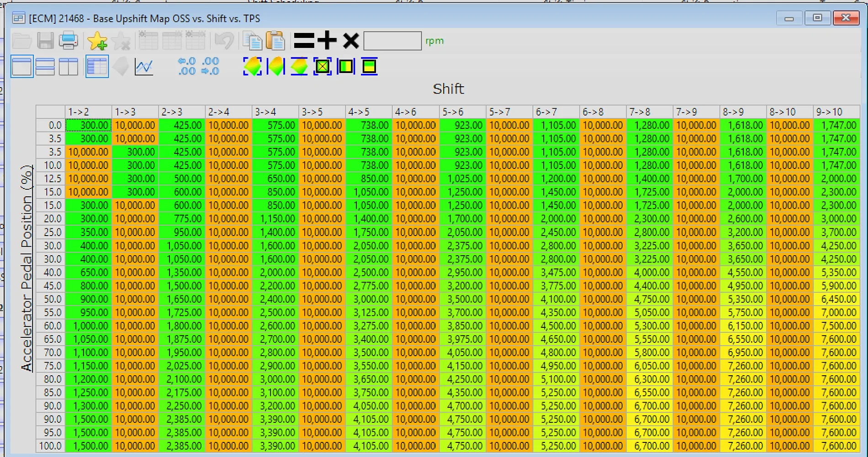
Task: Click the Undo arrow icon
Action: (x=224, y=41)
